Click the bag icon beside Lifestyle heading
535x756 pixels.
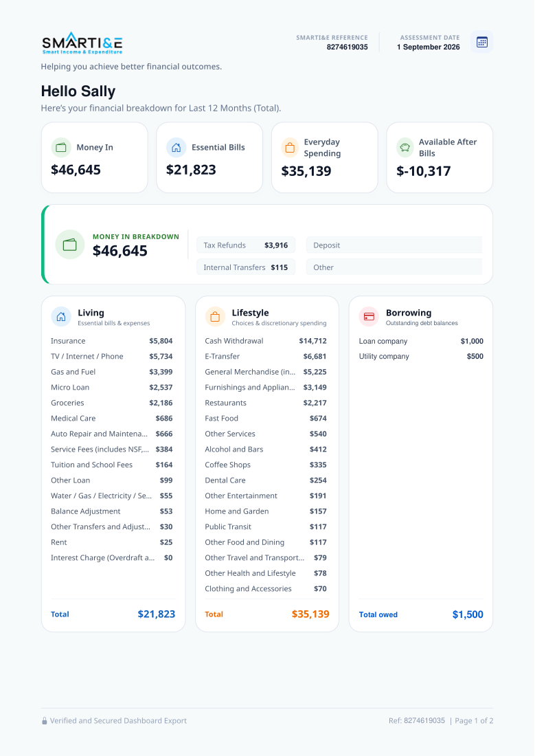215,317
